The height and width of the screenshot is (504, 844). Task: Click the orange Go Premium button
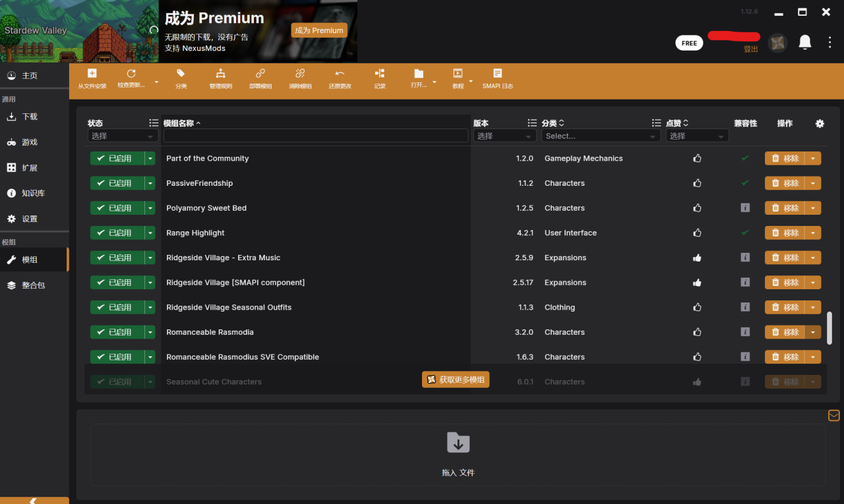319,30
